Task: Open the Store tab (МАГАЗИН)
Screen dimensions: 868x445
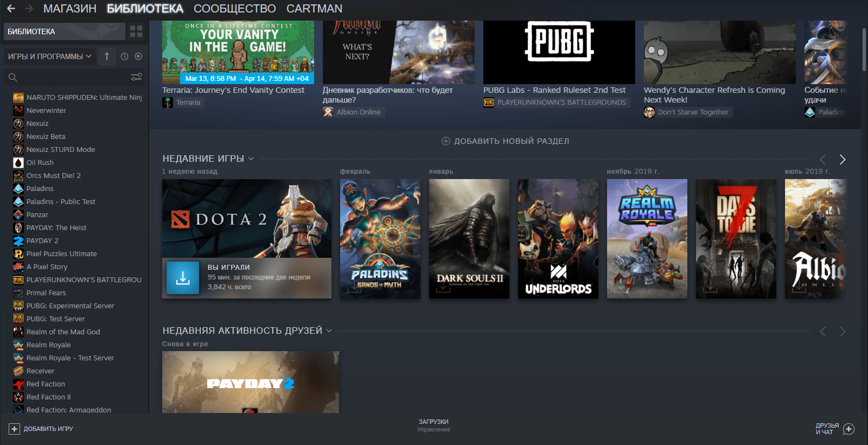Action: click(x=70, y=9)
